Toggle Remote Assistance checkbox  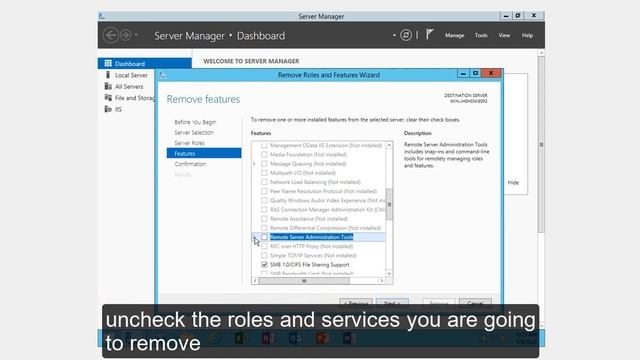click(264, 219)
